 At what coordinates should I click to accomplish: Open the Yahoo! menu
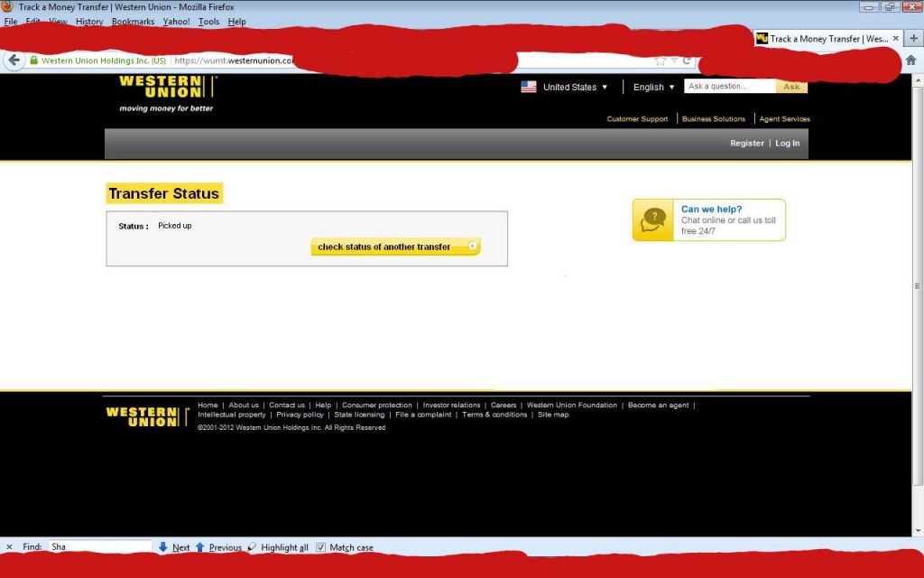pos(176,22)
